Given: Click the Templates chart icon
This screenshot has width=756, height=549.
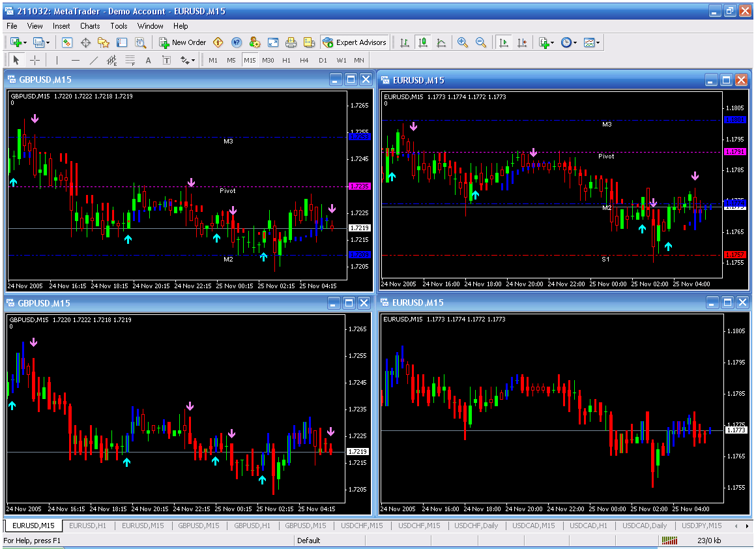Looking at the screenshot, I should coord(589,42).
